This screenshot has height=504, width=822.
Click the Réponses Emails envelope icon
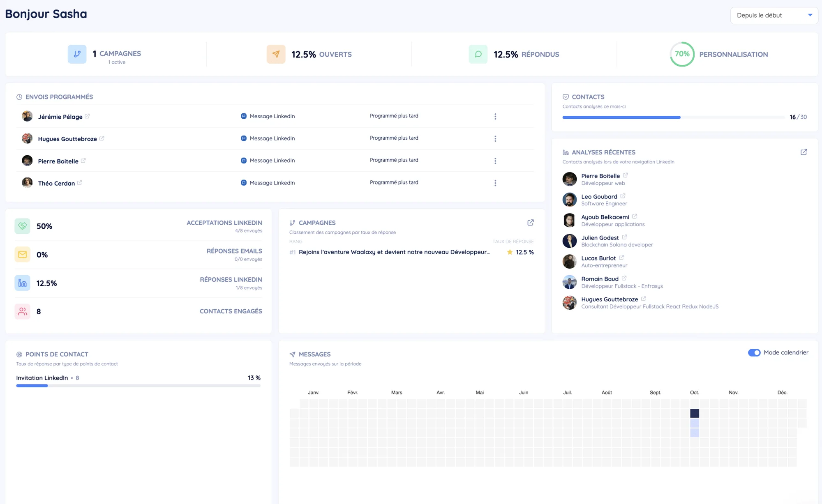coord(22,254)
